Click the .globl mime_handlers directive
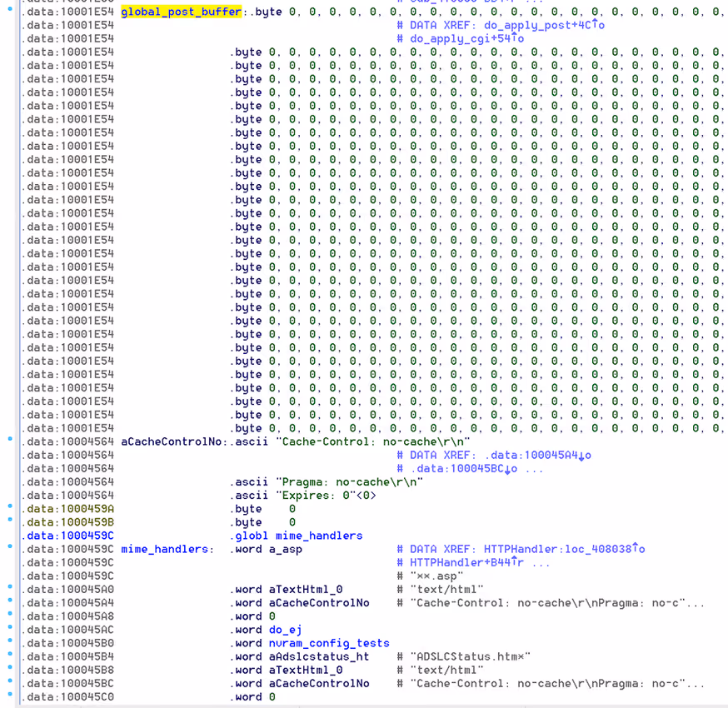Screen dimensions: 728x708 click(x=297, y=536)
